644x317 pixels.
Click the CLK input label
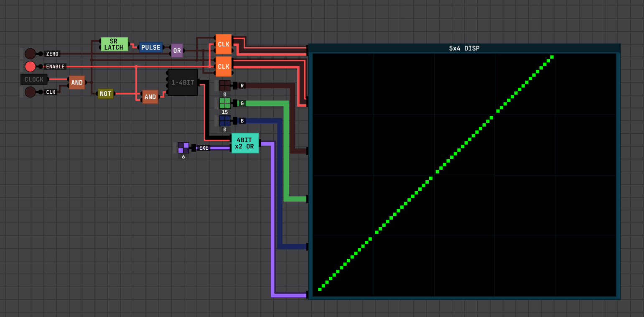pyautogui.click(x=51, y=92)
